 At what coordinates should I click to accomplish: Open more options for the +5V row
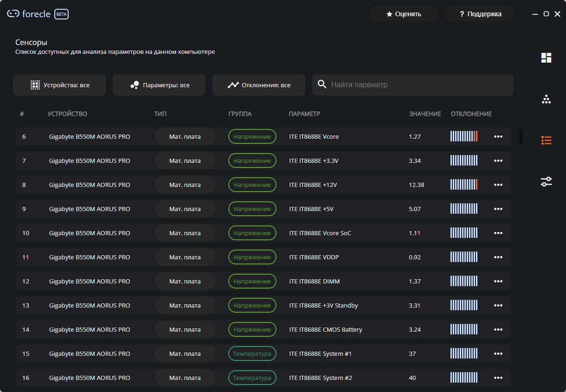(x=498, y=209)
